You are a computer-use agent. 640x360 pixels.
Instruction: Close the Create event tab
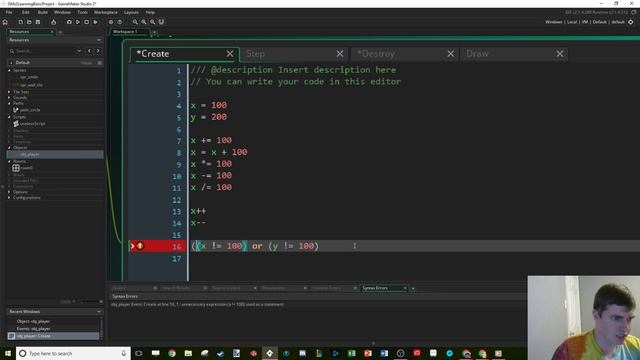[x=230, y=54]
